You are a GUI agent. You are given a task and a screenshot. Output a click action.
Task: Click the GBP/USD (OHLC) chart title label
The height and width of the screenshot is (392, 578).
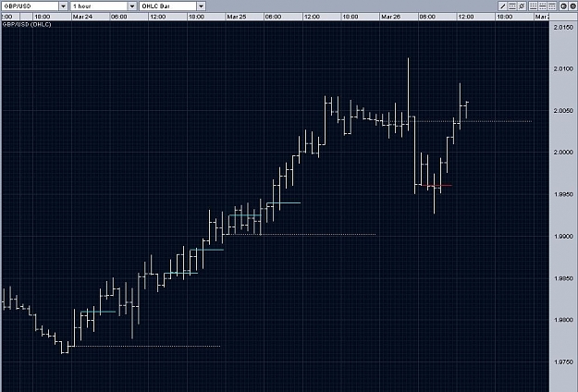tap(27, 24)
